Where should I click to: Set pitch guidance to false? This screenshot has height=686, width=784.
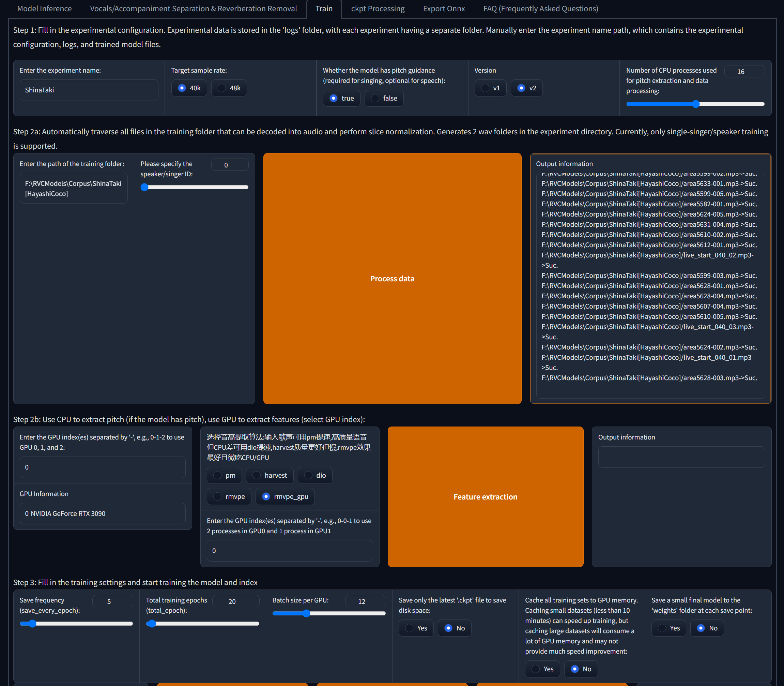click(x=384, y=99)
